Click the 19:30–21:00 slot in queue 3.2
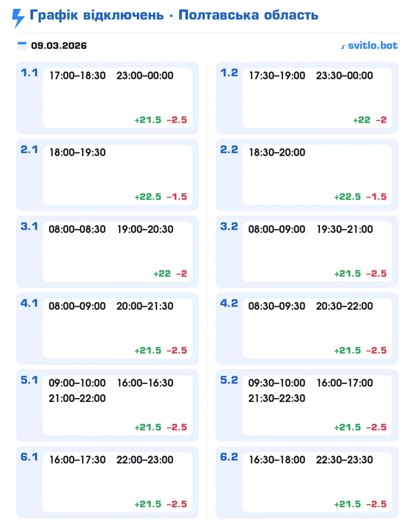This screenshot has width=414, height=532. coord(345,229)
